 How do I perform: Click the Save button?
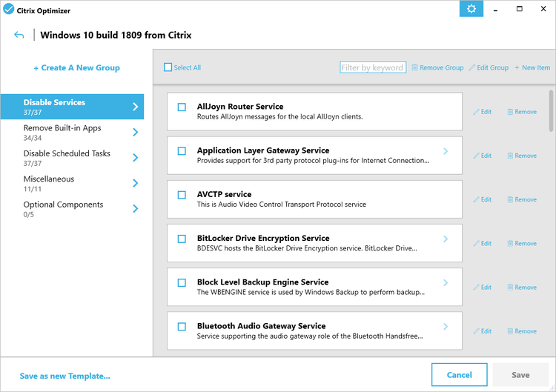pos(520,375)
